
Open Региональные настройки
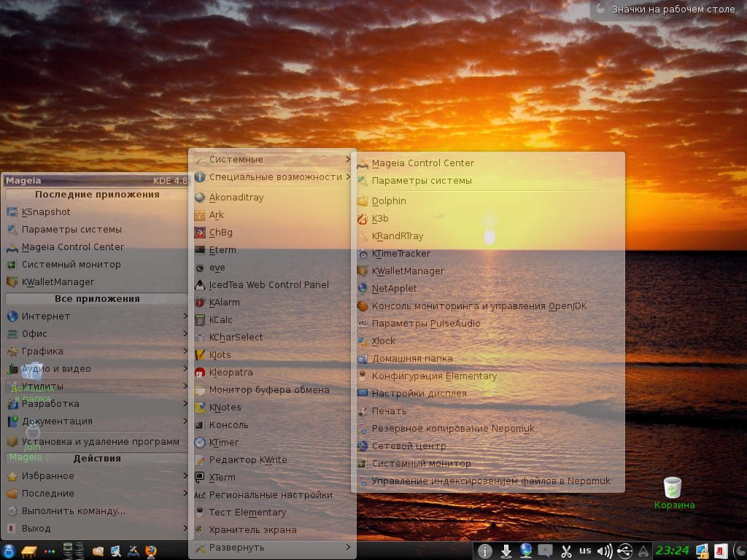[x=273, y=495]
